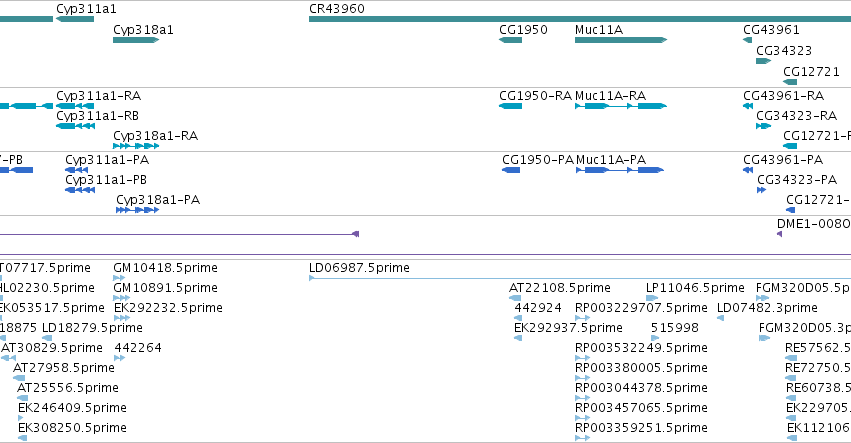851x443 pixels.
Task: Select the 442264 EST label
Action: click(138, 348)
